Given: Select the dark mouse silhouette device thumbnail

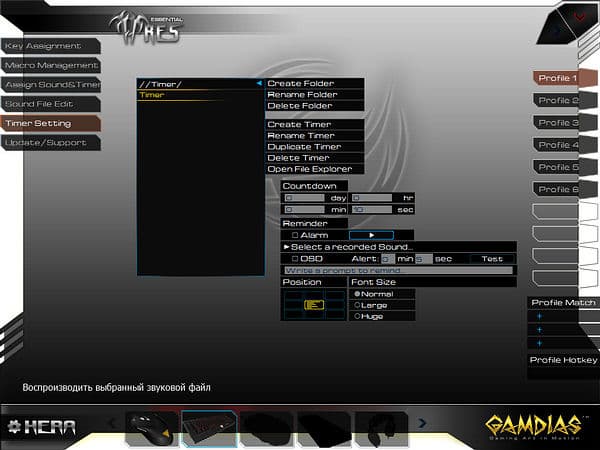Looking at the screenshot, I should [x=267, y=428].
